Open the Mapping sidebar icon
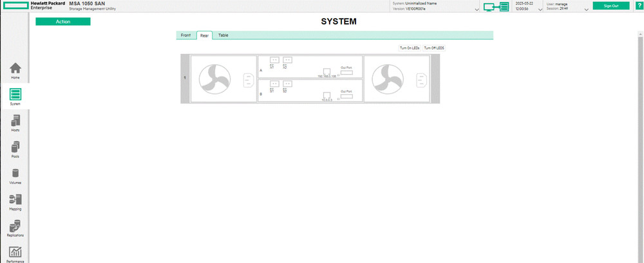 [x=15, y=200]
